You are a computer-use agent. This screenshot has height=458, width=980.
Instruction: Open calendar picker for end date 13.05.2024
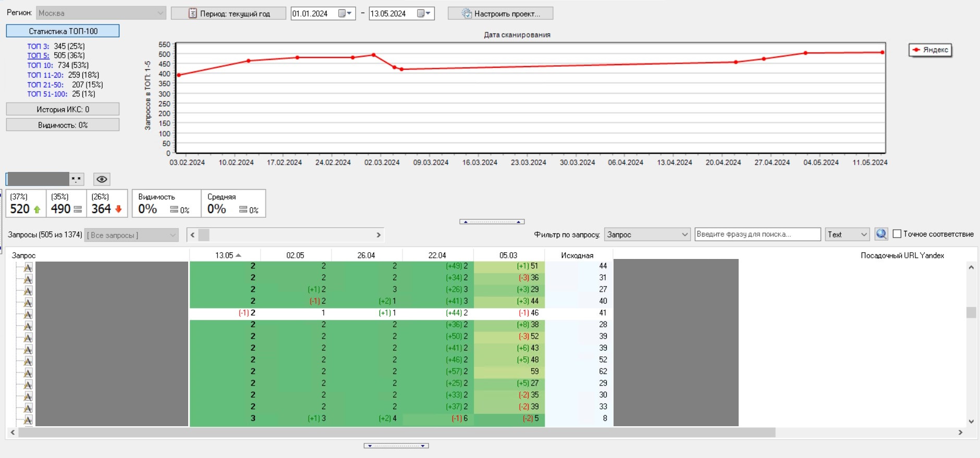424,14
